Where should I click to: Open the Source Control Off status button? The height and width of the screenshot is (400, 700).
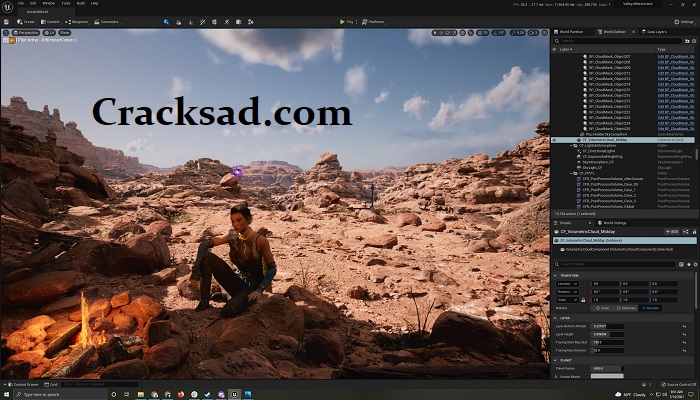click(679, 384)
